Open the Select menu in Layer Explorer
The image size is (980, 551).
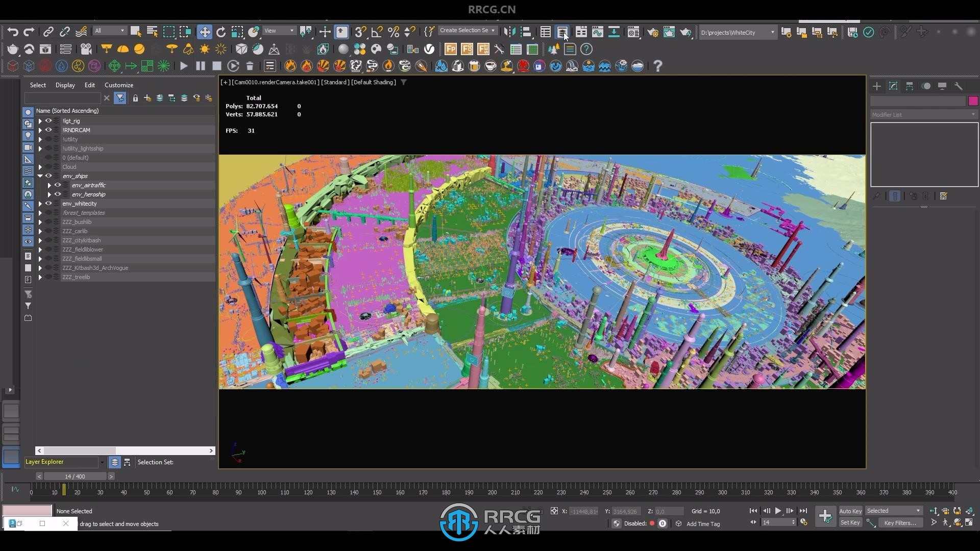(x=38, y=85)
